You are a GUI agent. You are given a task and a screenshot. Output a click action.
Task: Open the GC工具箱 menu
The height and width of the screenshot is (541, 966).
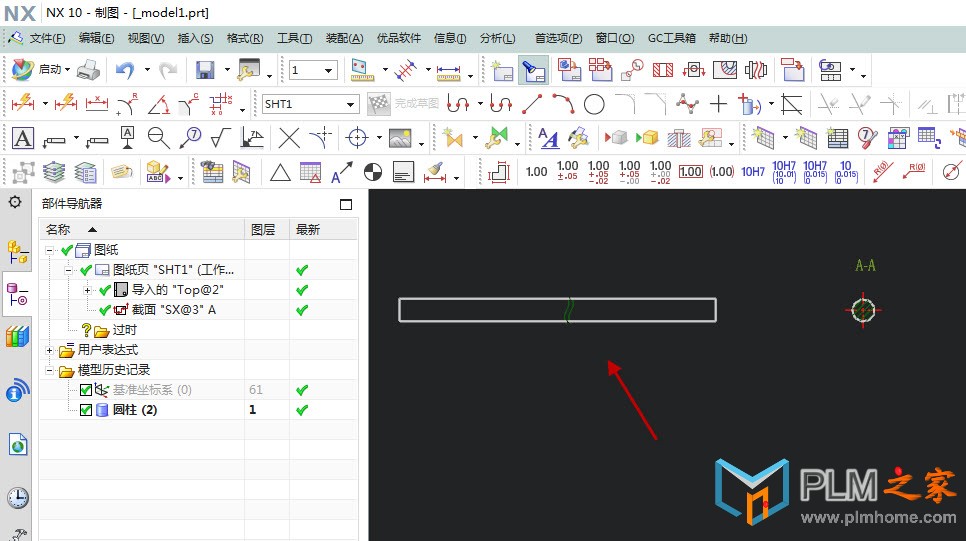click(672, 38)
